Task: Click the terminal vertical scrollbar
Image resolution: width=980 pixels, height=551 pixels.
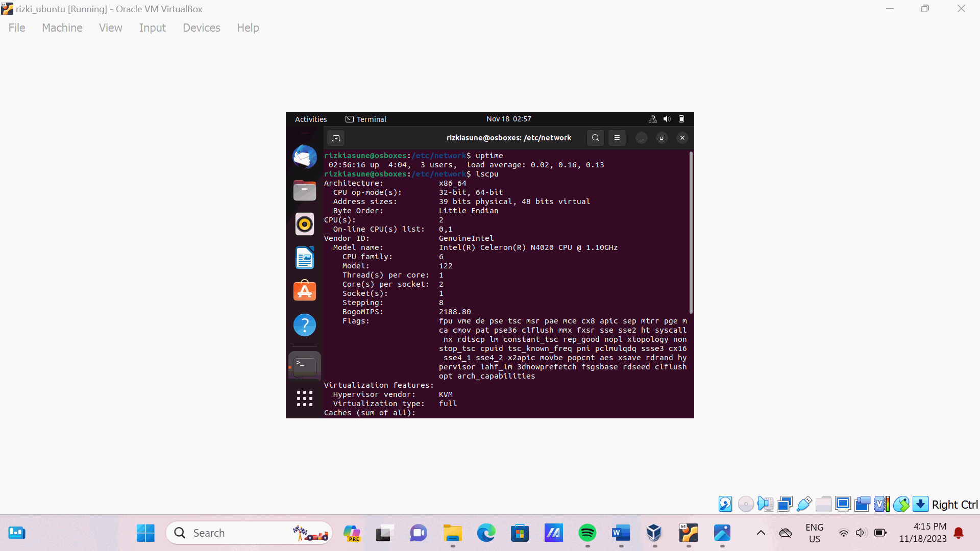Action: [691, 233]
